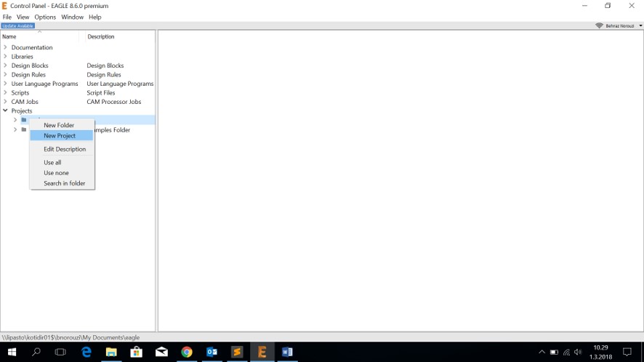Expand the Documentation tree node
The width and height of the screenshot is (644, 362).
5,47
